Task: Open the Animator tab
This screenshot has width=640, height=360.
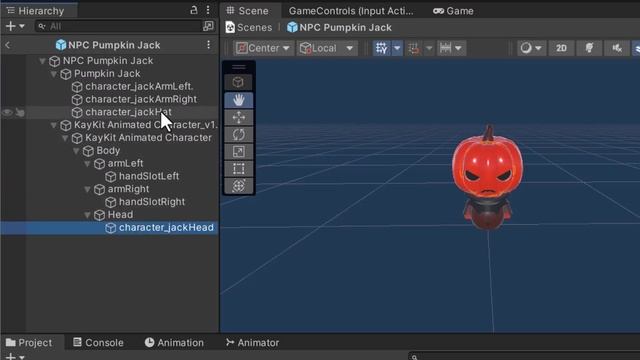Action: click(253, 342)
